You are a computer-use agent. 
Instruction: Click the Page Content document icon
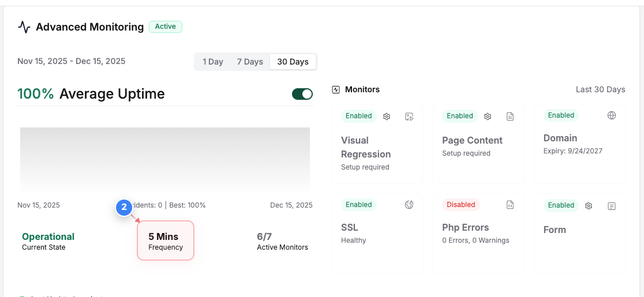(510, 116)
